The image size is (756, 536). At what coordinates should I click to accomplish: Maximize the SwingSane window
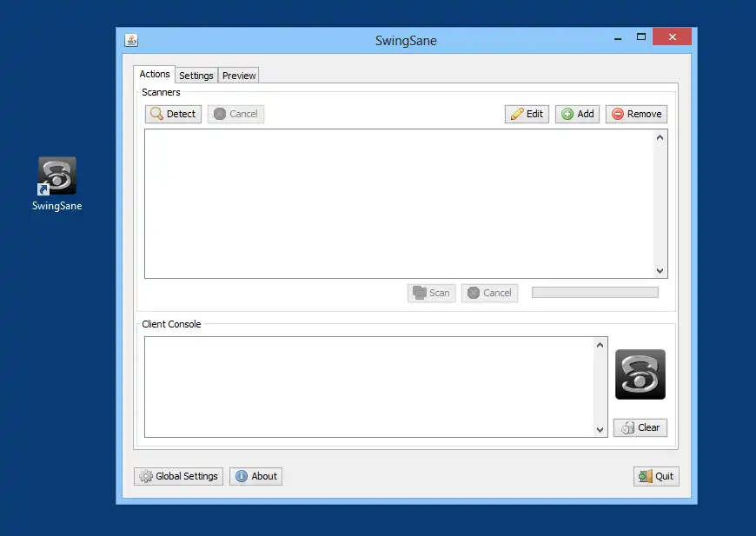(x=641, y=37)
